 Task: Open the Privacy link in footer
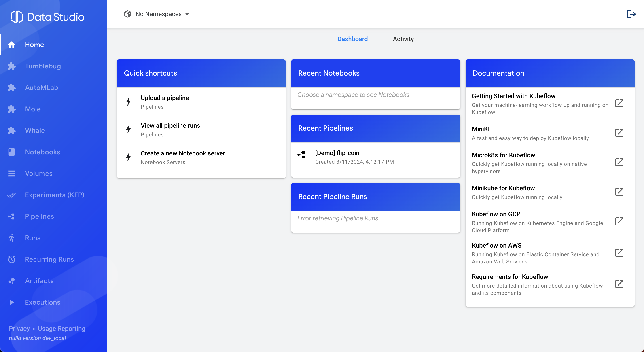point(19,329)
